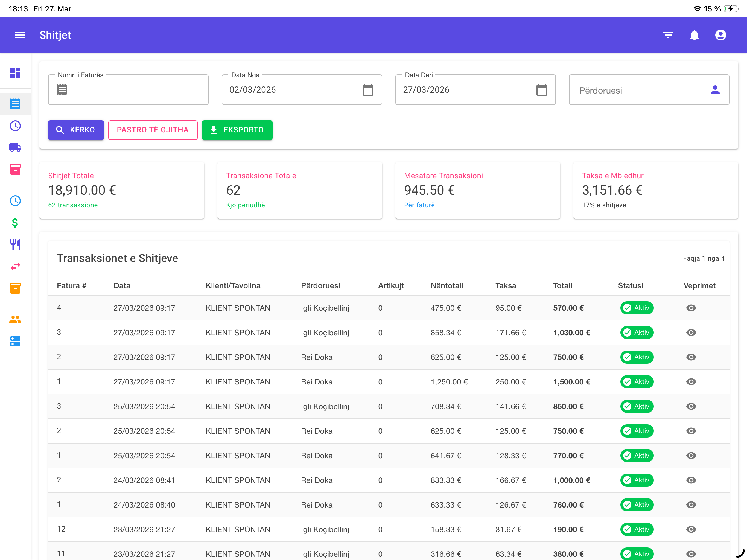747x560 pixels.
Task: Select the person icon in Përdoruesi field
Action: point(715,90)
